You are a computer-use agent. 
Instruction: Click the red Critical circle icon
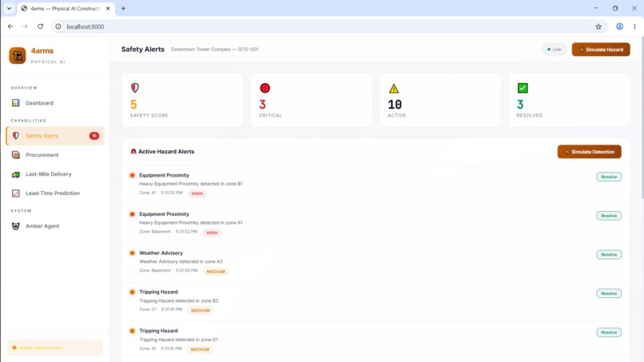[265, 88]
